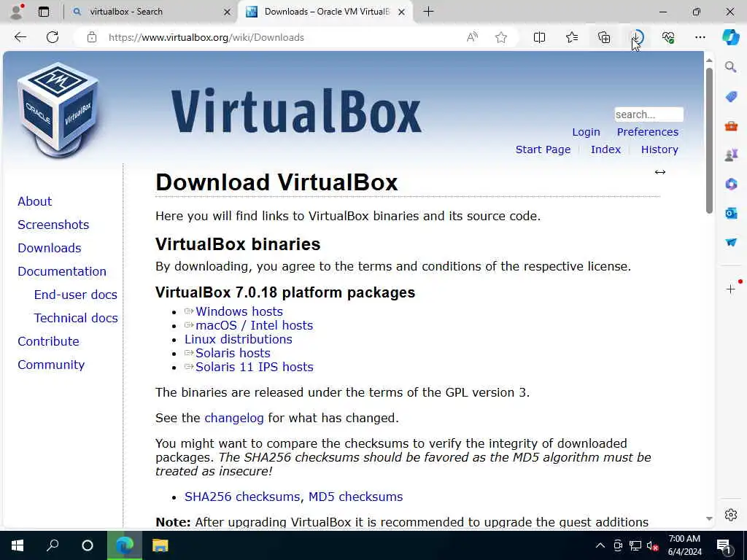Open the Downloads flyout
This screenshot has height=560, width=747.
click(x=636, y=37)
